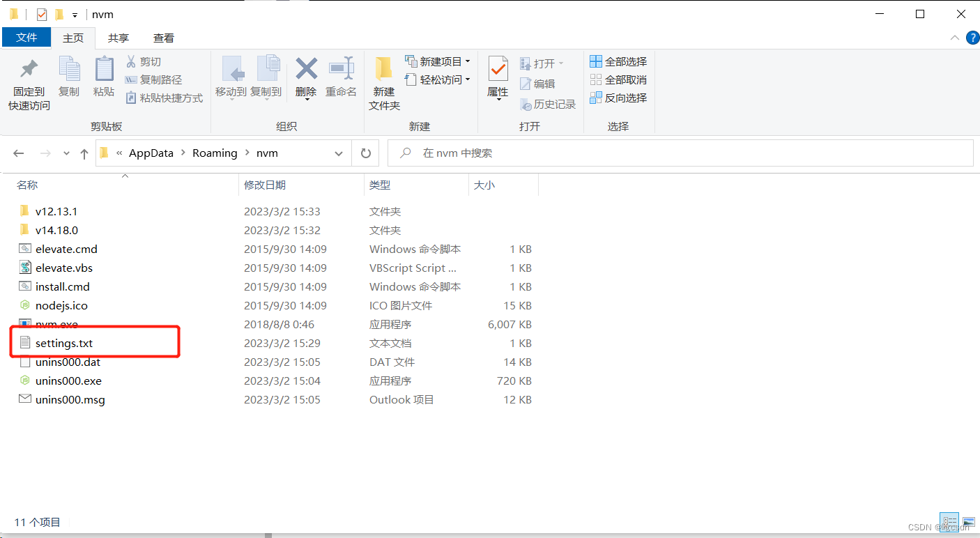The image size is (980, 538).
Task: Open the File (文件) tab
Action: pos(26,38)
